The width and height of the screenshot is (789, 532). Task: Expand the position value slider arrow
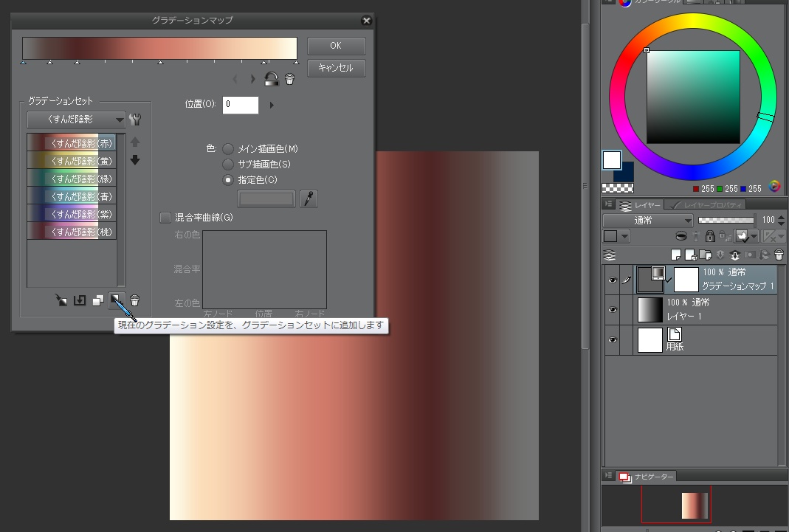272,106
